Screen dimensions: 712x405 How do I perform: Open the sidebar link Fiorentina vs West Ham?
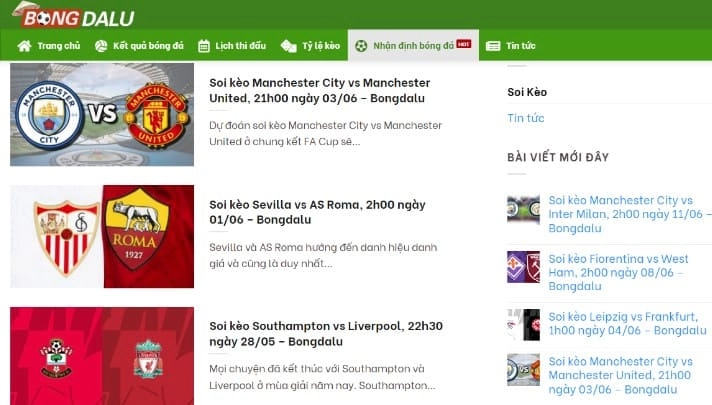pos(618,272)
